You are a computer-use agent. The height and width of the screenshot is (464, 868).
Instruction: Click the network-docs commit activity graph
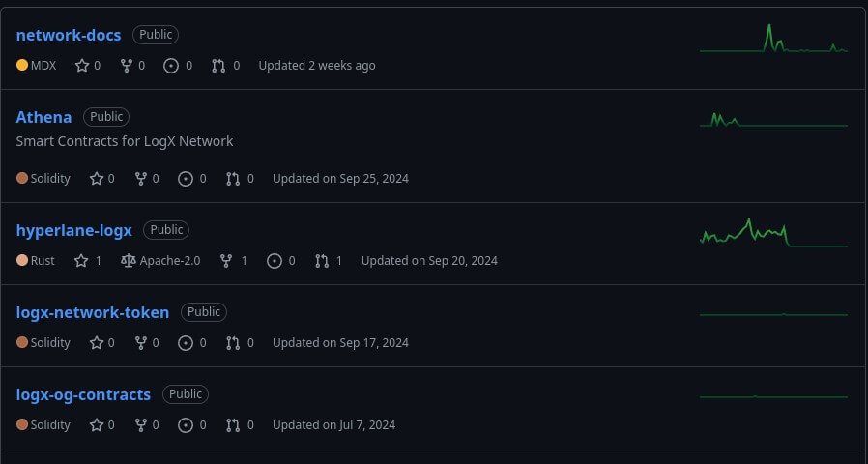coord(773,40)
